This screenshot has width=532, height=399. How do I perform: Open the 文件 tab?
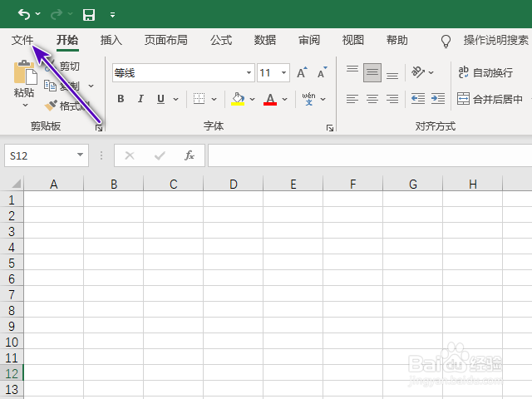pyautogui.click(x=22, y=40)
